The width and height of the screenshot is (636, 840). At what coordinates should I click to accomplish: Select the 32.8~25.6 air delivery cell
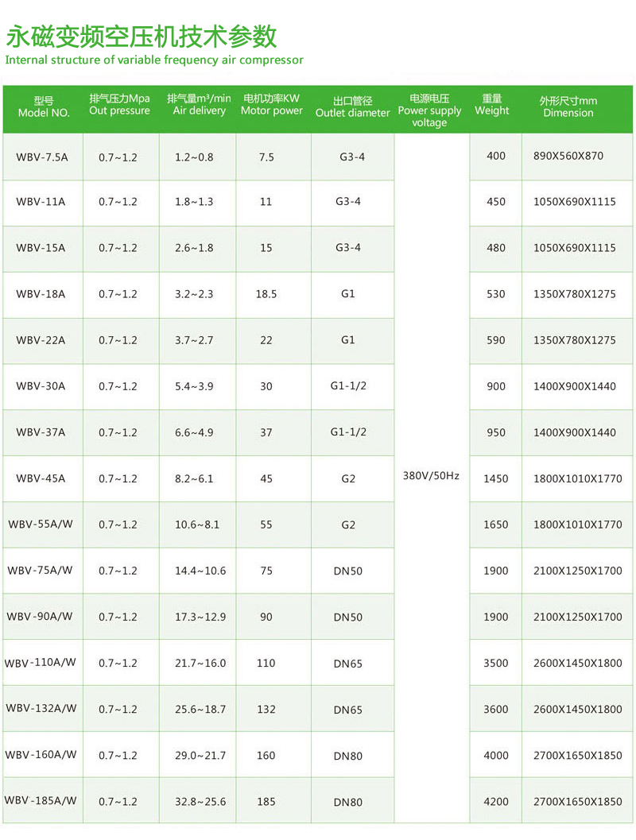click(x=198, y=802)
